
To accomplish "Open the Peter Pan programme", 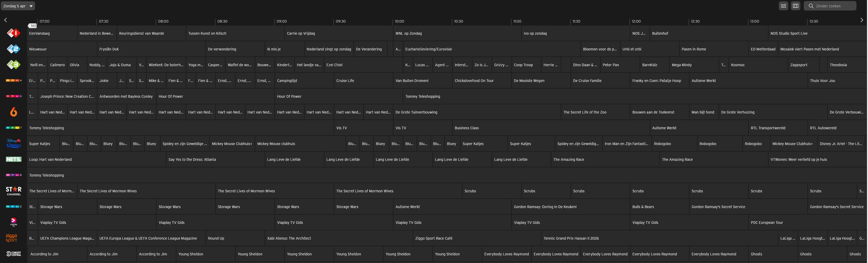I will [620, 65].
